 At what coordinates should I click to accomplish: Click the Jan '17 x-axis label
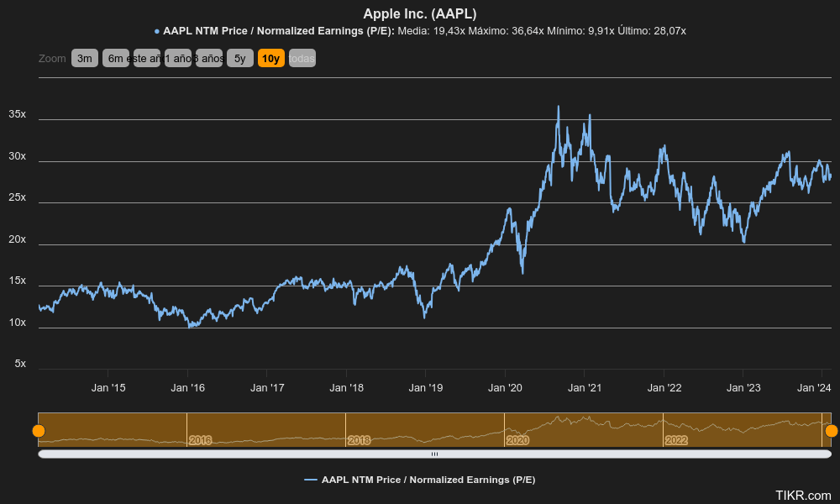(267, 388)
